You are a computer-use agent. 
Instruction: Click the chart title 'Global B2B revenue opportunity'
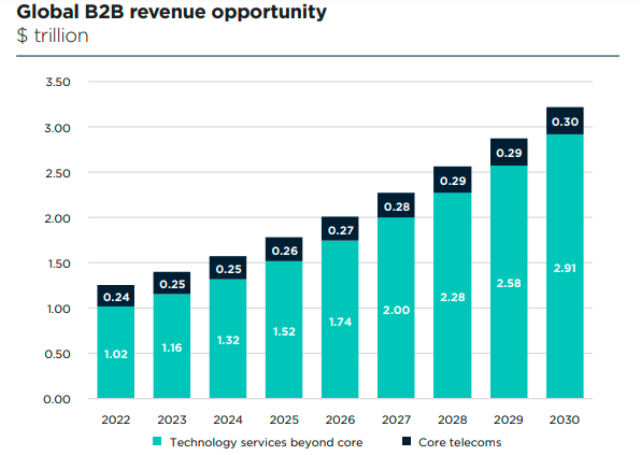coord(171,12)
